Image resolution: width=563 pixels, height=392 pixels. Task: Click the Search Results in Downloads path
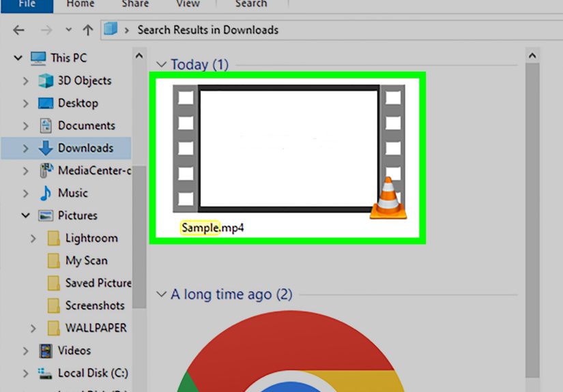tap(208, 30)
